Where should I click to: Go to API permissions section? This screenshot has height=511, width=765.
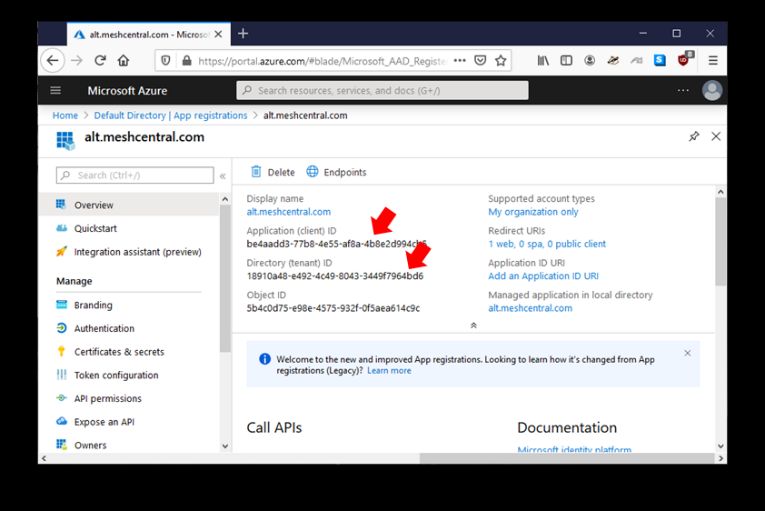(107, 398)
